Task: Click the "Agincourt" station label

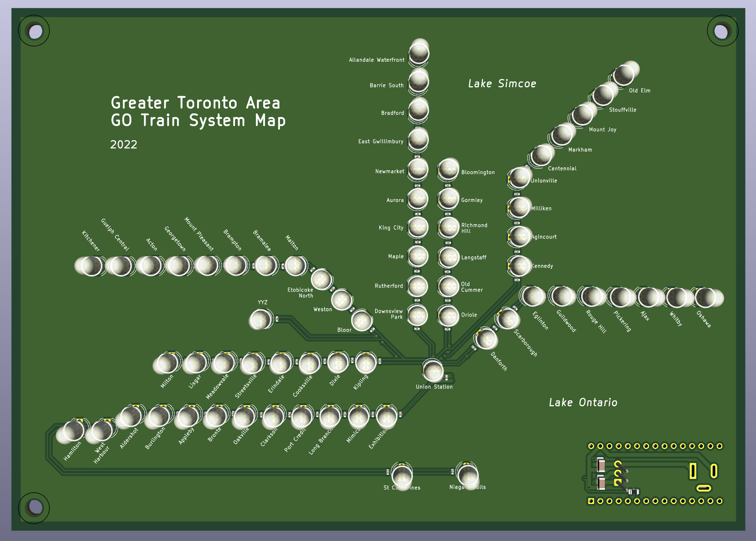Action: tap(544, 237)
